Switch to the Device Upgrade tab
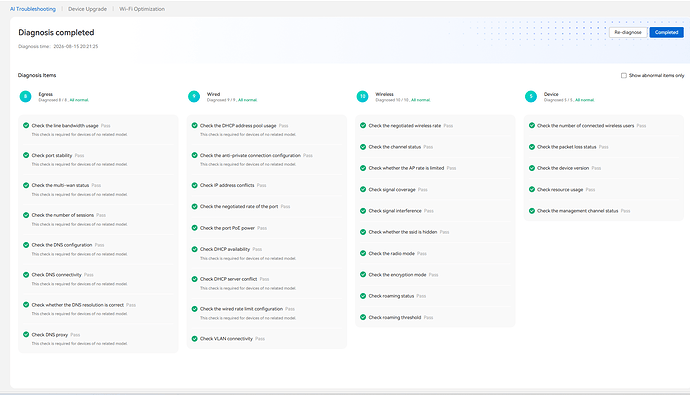The width and height of the screenshot is (690, 395). (x=87, y=9)
